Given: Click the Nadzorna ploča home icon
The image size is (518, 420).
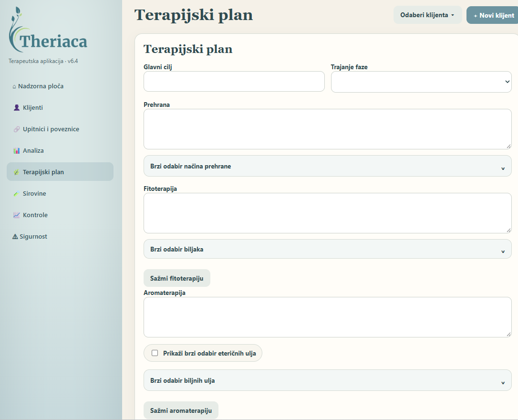Looking at the screenshot, I should [x=14, y=86].
